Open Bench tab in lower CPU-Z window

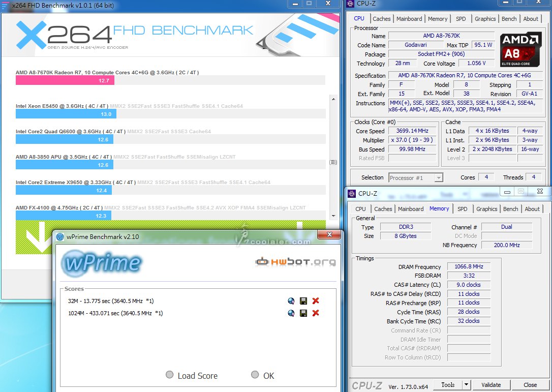(510, 209)
